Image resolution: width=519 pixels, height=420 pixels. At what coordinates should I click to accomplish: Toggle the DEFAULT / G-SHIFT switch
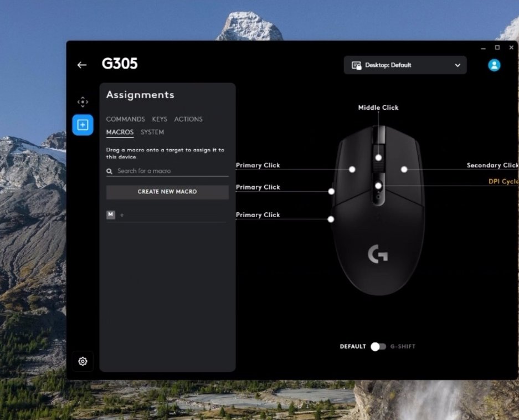(x=378, y=346)
